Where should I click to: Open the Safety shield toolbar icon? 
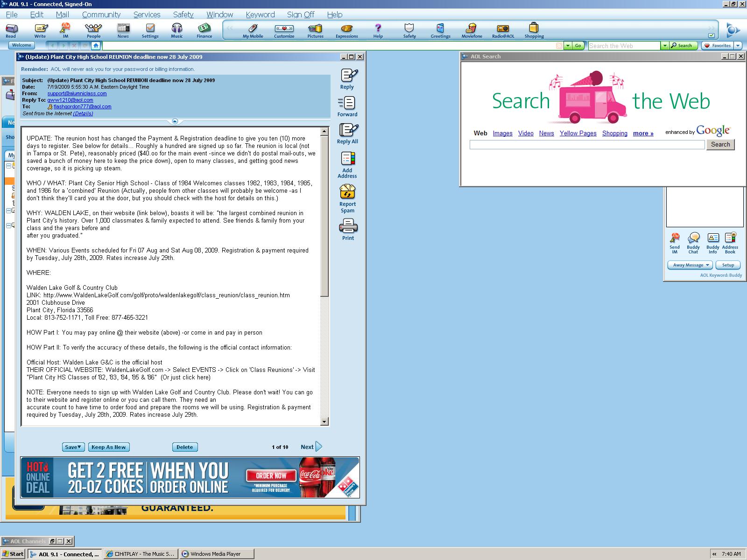409,31
